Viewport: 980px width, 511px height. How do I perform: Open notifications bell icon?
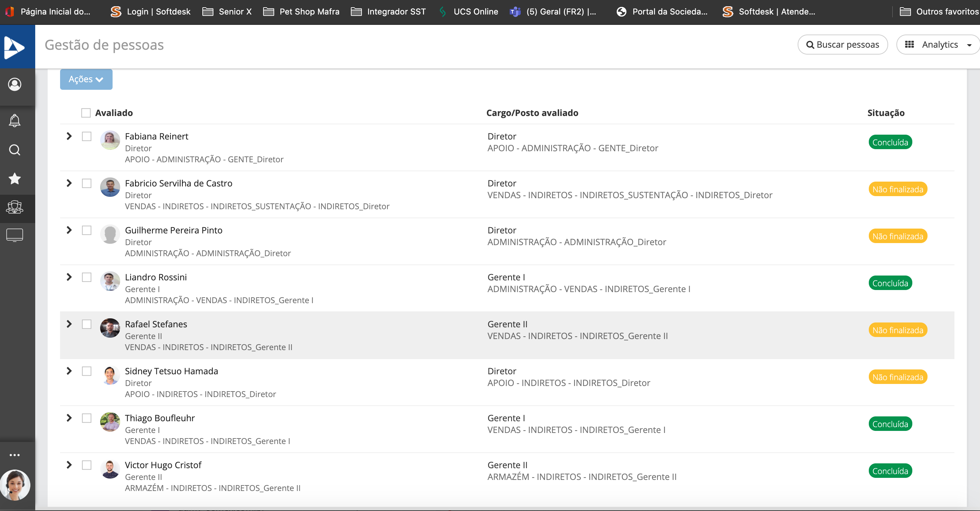tap(15, 120)
